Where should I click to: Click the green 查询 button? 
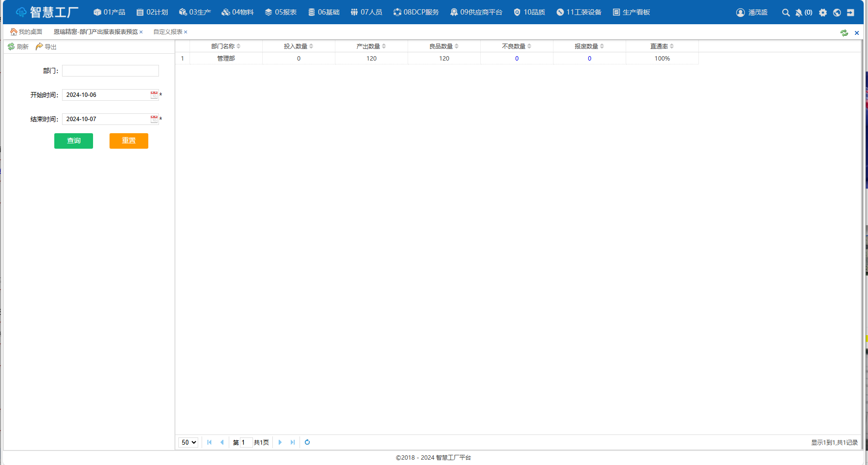(74, 141)
